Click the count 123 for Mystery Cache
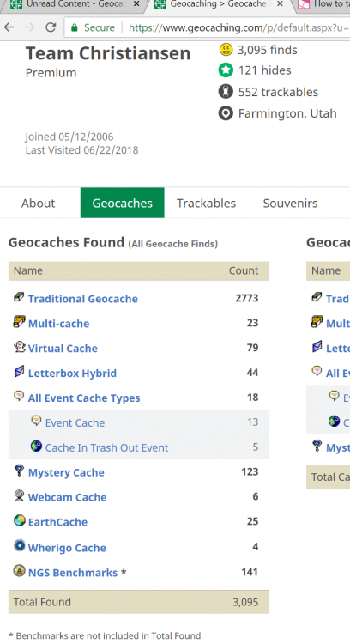Screen dimensions: 350x644 [x=250, y=471]
